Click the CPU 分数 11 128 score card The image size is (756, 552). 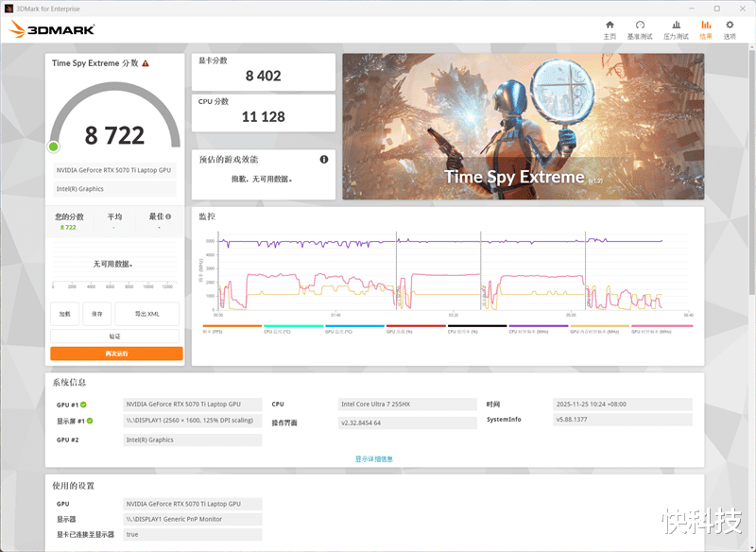click(x=264, y=112)
